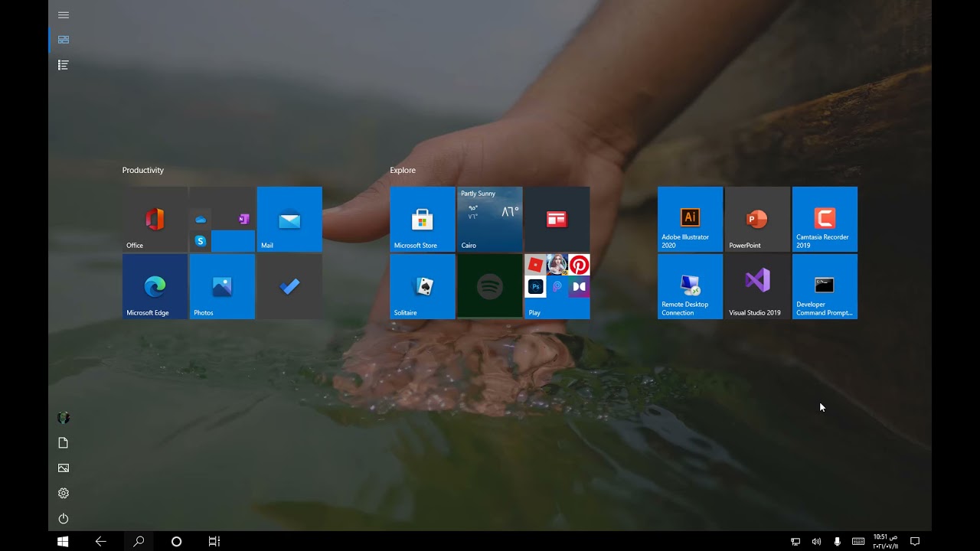Open Camtasia Recorder 2019 tile
This screenshot has width=980, height=551.
(x=825, y=219)
